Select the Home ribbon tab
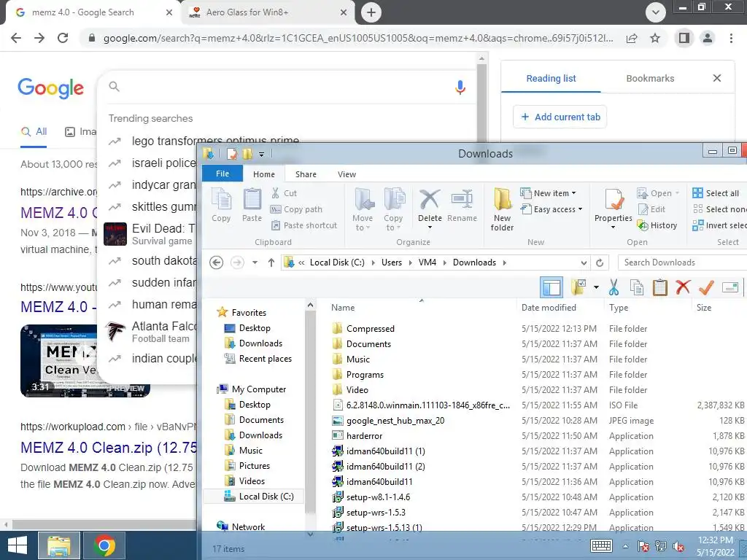Viewport: 747px width, 560px height. click(264, 174)
